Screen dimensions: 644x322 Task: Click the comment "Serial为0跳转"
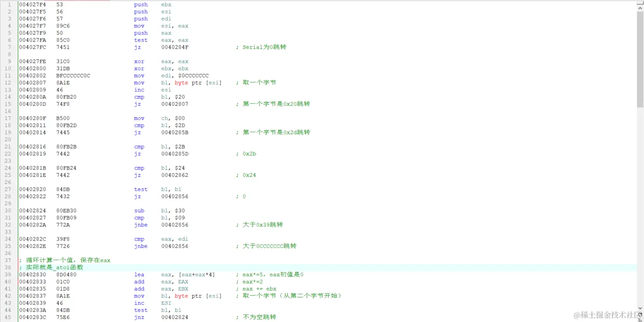click(264, 47)
